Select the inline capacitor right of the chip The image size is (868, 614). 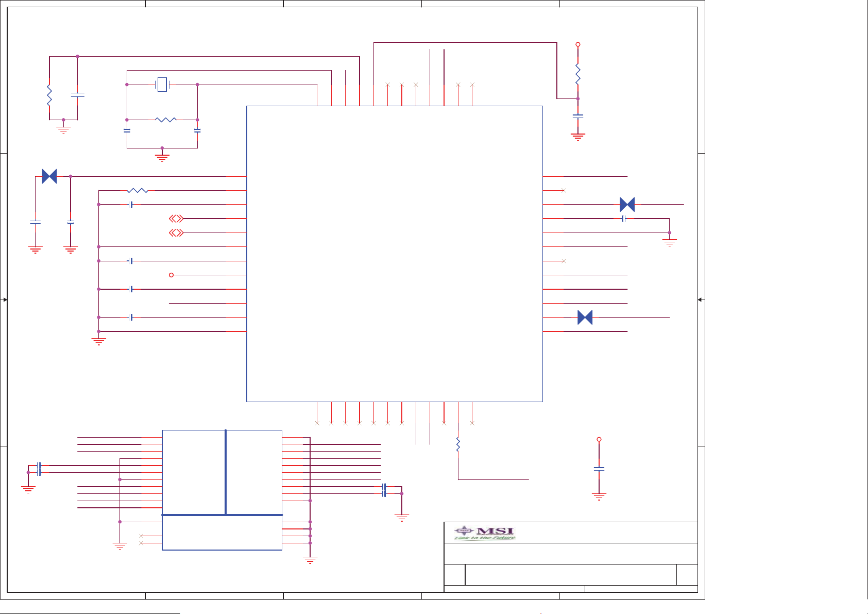tap(623, 219)
